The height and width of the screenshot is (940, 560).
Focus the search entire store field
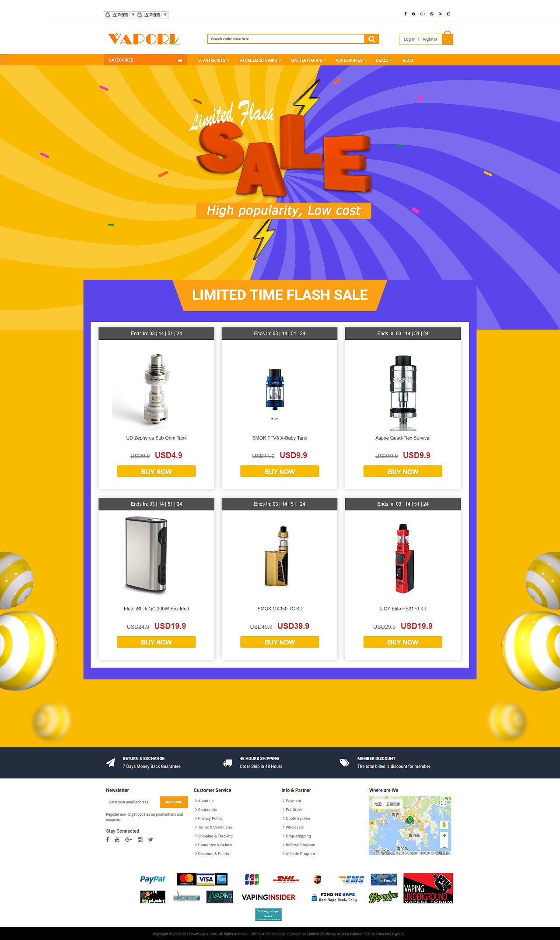tap(286, 39)
